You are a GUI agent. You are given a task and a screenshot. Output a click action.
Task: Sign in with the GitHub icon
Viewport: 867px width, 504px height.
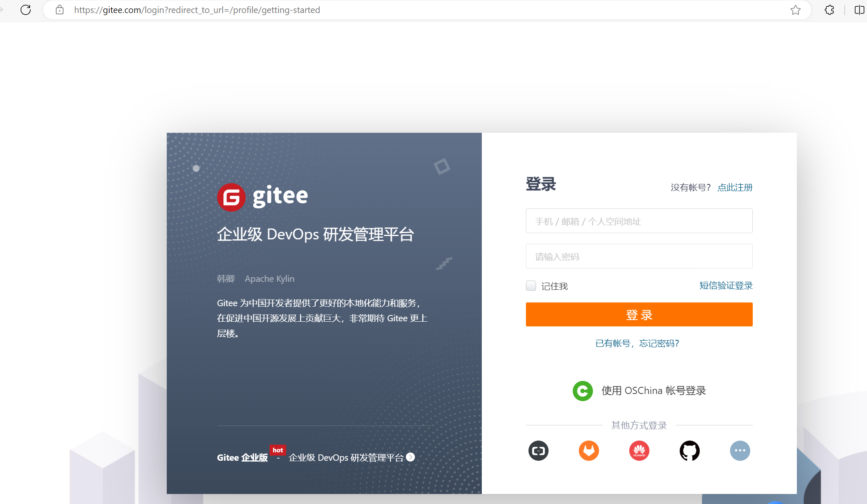(690, 451)
